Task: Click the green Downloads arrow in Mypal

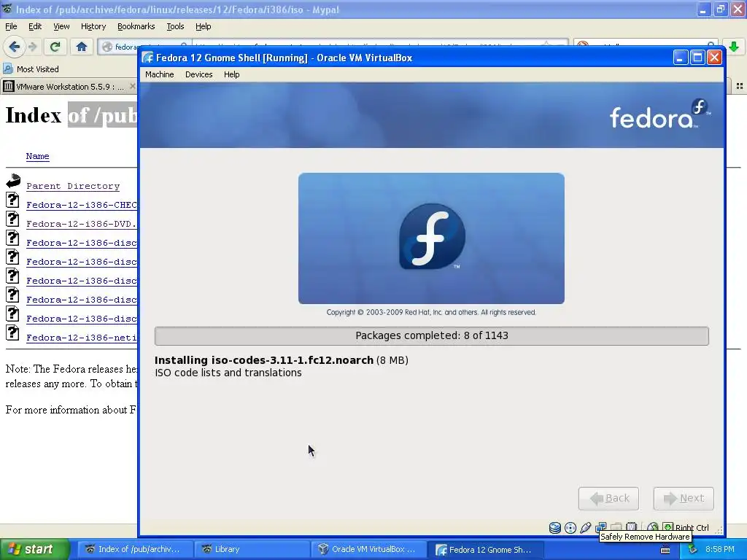Action: (734, 47)
